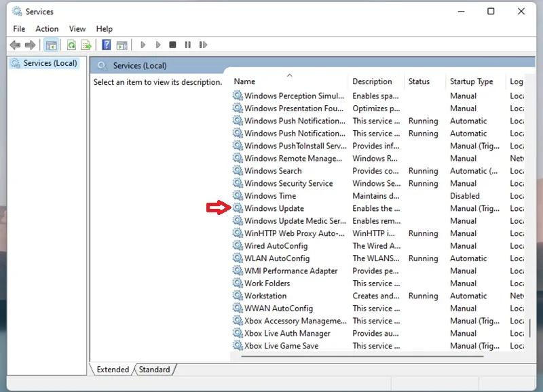Click the Pause Service toolbar icon
This screenshot has width=543, height=392.
[188, 45]
